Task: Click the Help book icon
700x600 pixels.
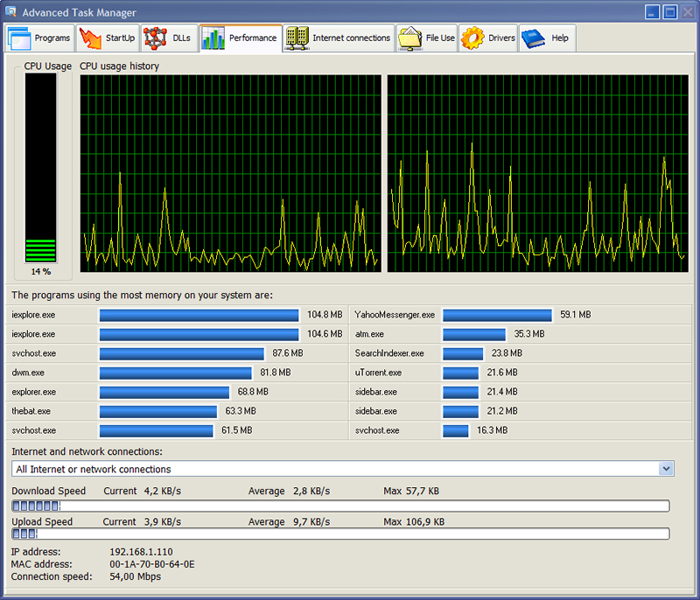Action: (x=534, y=38)
